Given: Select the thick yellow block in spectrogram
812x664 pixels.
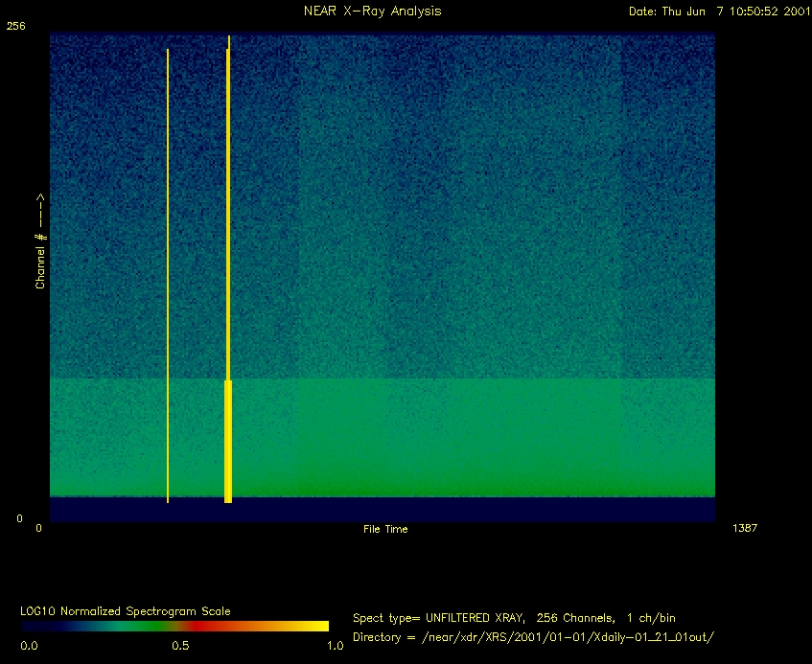Looking at the screenshot, I should click(228, 441).
